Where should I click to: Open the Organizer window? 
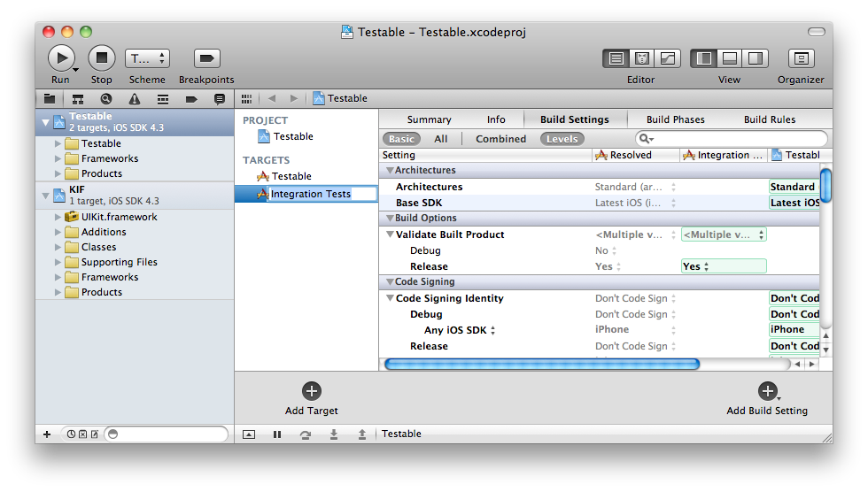click(801, 58)
